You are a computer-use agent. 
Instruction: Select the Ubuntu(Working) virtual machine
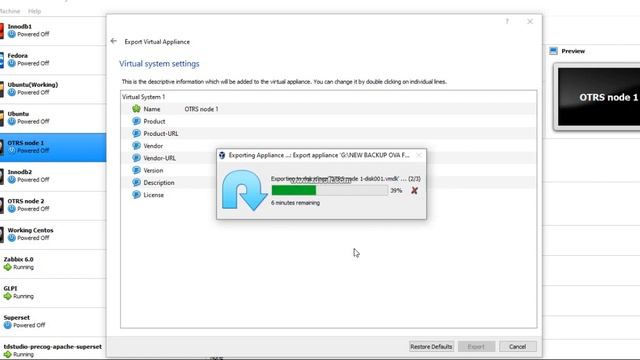53,89
